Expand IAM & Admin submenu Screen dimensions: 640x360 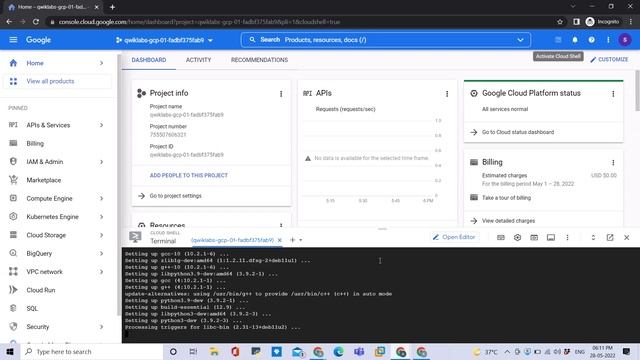pyautogui.click(x=101, y=162)
